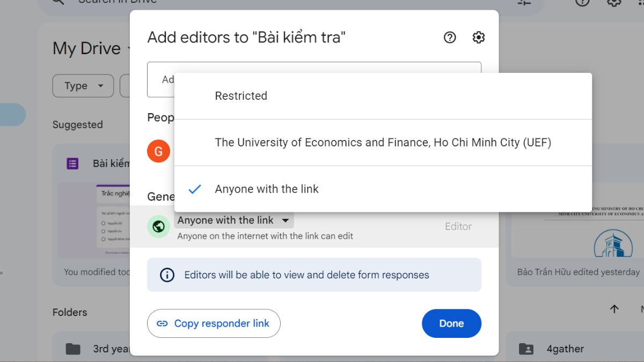Click the add people input field
Viewport: 644px width, 362px height.
[x=160, y=79]
